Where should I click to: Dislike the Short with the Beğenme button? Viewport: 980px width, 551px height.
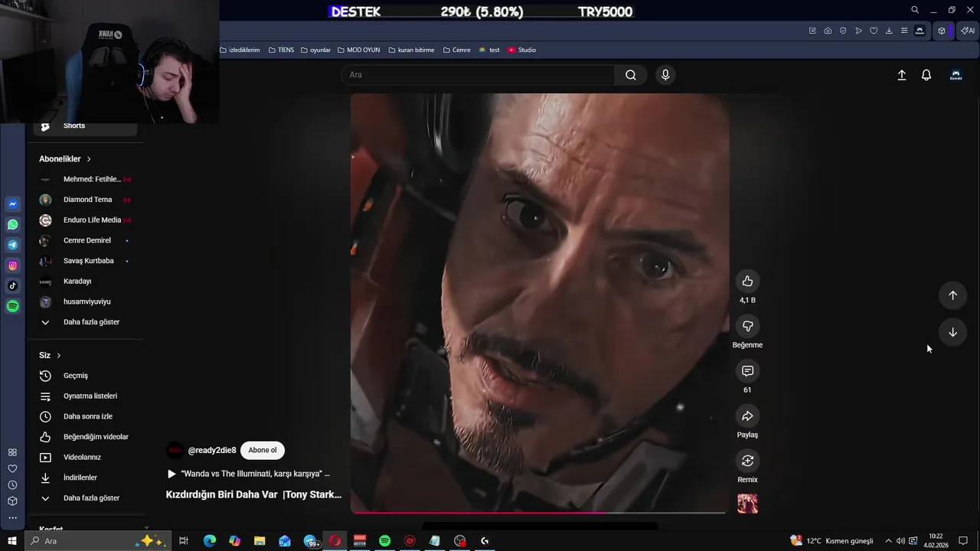pyautogui.click(x=747, y=326)
